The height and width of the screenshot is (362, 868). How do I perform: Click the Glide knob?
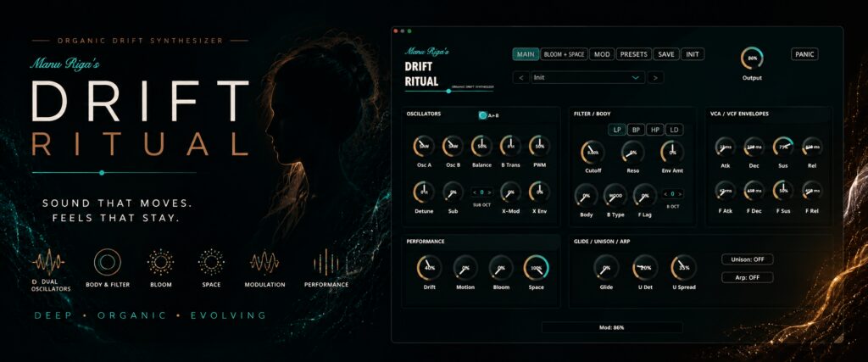[606, 267]
